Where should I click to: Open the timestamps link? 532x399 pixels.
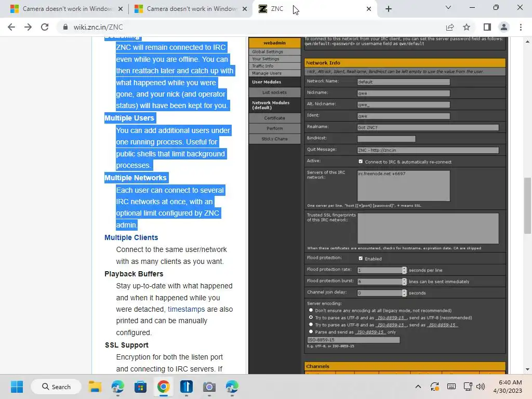click(187, 309)
